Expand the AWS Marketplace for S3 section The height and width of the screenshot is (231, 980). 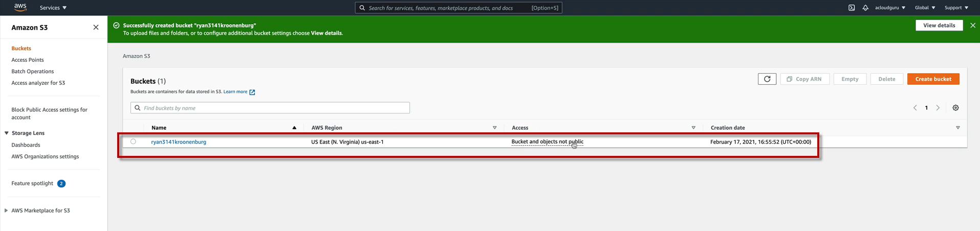point(6,211)
